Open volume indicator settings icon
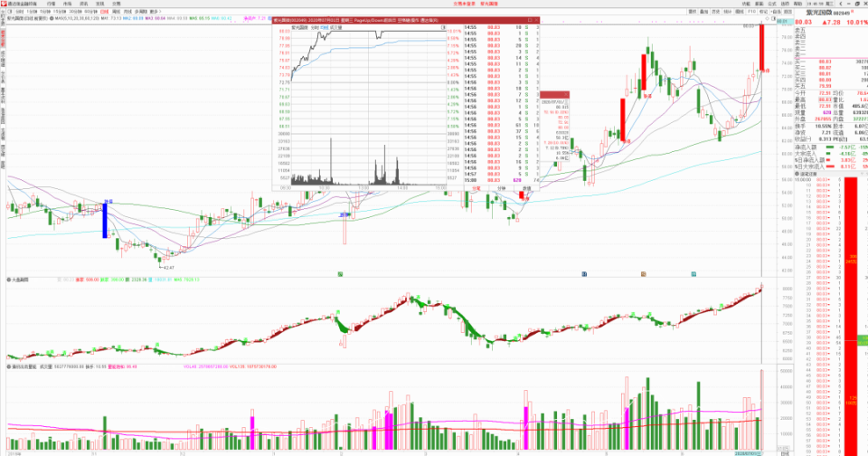The image size is (868, 456). coord(9,366)
